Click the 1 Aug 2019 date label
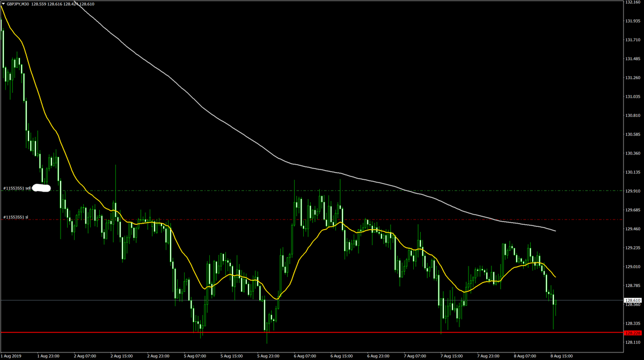This screenshot has height=360, width=644. click(11, 355)
